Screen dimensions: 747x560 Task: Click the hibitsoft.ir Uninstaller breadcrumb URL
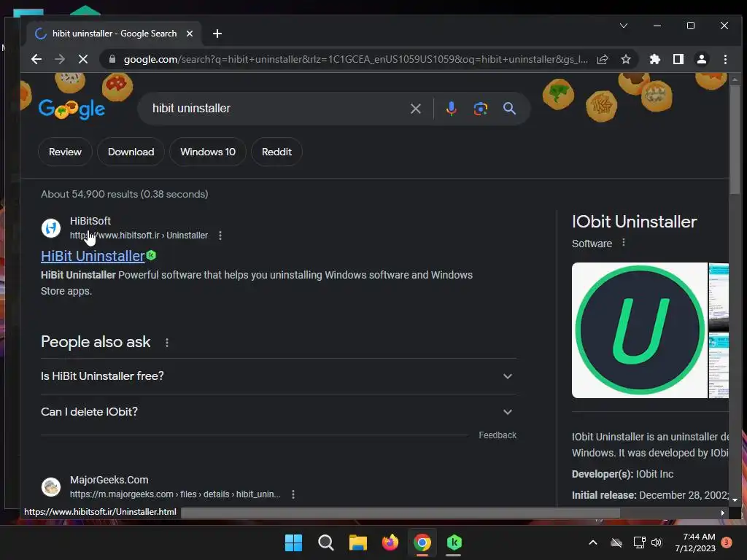pos(139,236)
